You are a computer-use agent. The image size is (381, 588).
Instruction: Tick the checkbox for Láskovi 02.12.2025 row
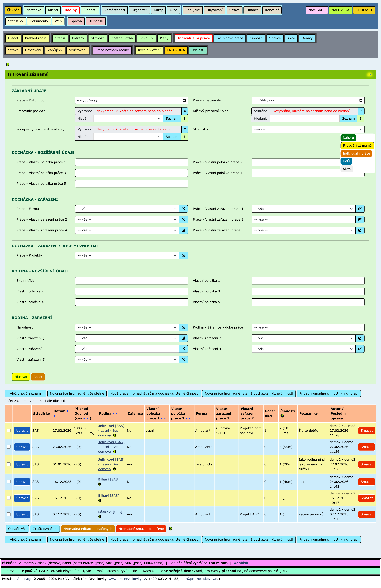[9, 514]
